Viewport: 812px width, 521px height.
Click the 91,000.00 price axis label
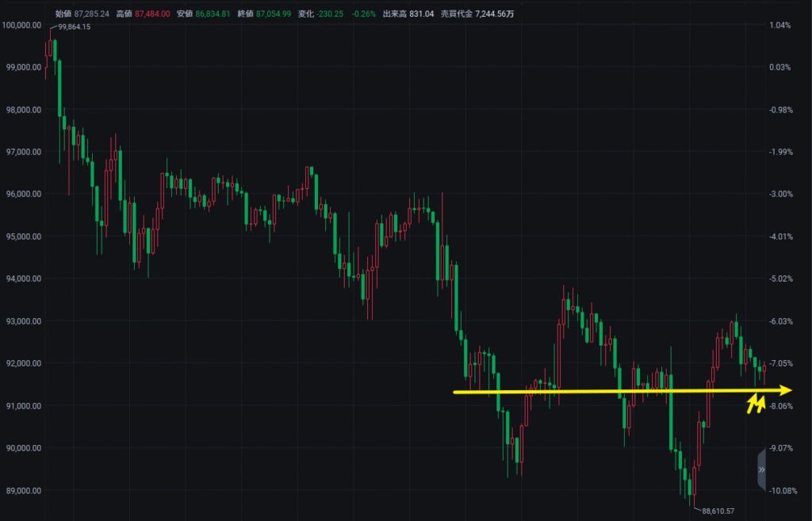pyautogui.click(x=23, y=406)
